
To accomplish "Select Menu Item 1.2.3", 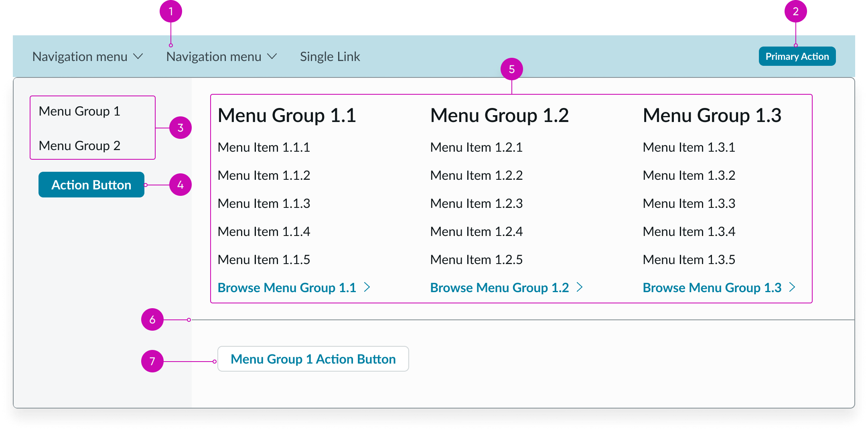I will pos(477,203).
